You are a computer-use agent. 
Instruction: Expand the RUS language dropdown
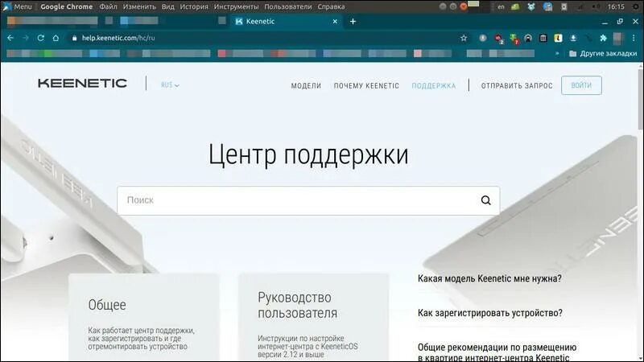pos(170,85)
